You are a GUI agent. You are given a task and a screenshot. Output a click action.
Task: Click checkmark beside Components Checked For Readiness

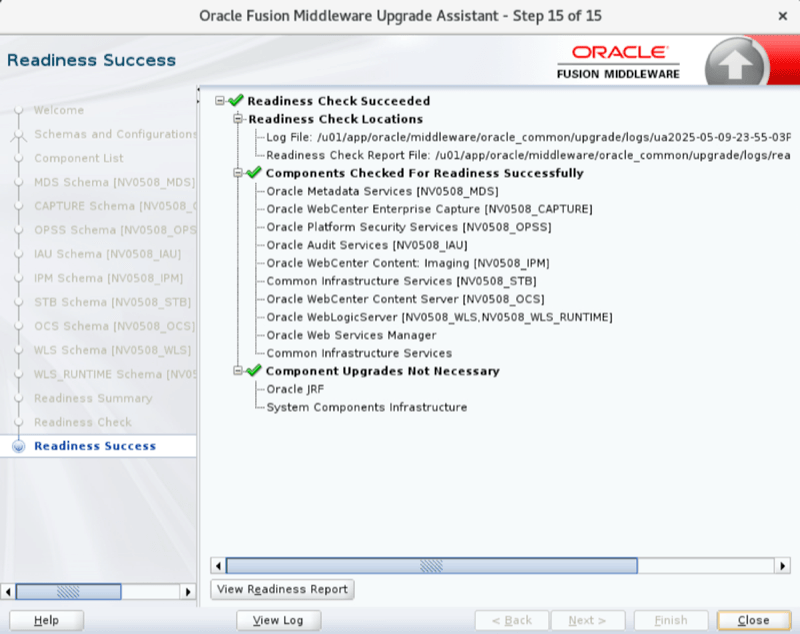coord(254,172)
